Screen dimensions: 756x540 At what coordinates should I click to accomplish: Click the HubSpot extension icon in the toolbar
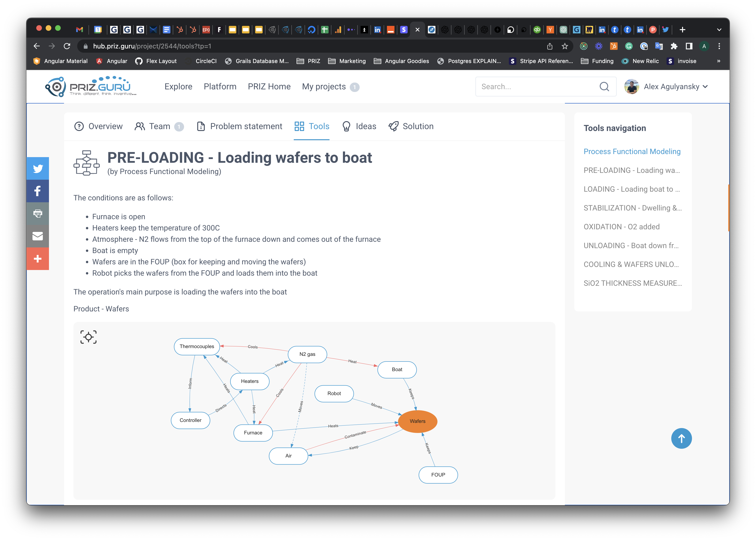coord(614,46)
